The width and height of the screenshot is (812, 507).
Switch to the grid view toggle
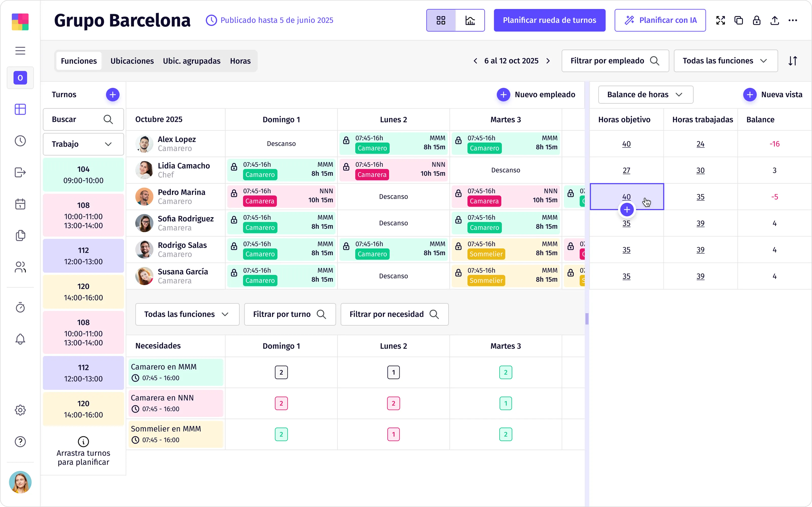coord(441,21)
